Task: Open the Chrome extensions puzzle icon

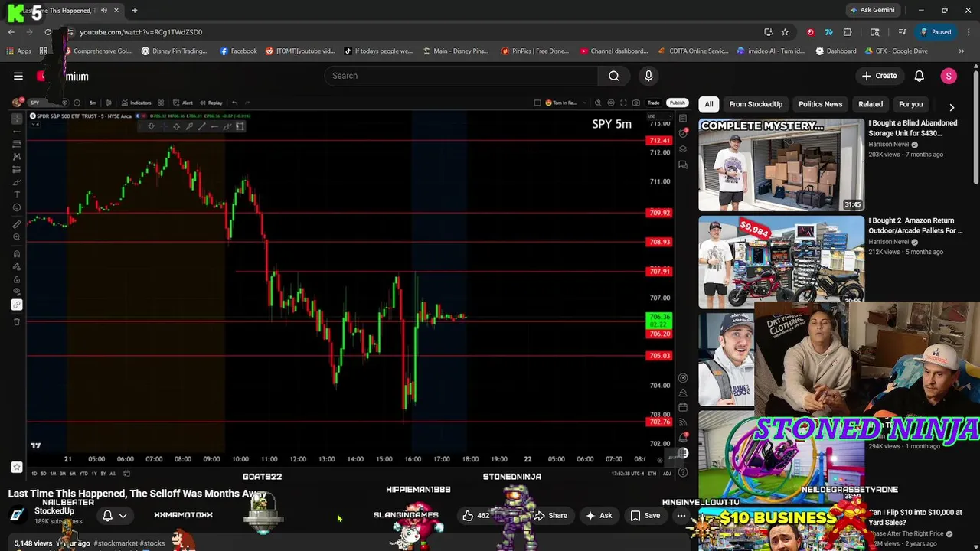Action: [x=847, y=32]
